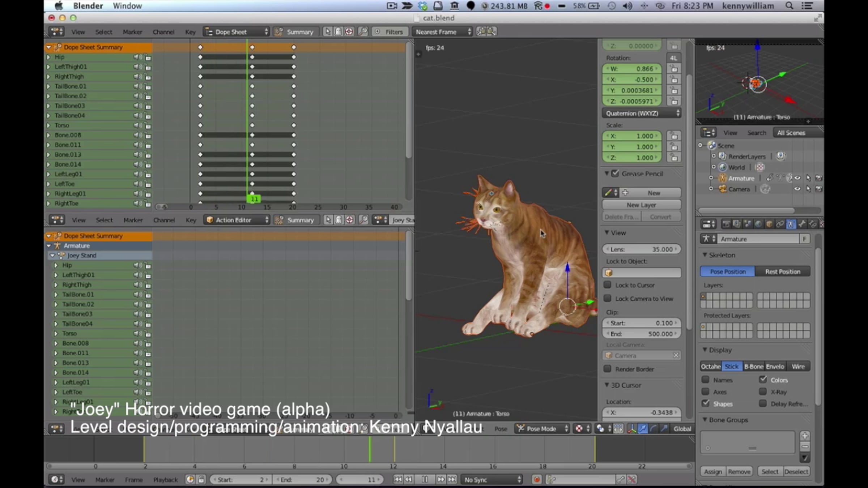
Task: Disable the Colors display checkbox
Action: point(763,380)
